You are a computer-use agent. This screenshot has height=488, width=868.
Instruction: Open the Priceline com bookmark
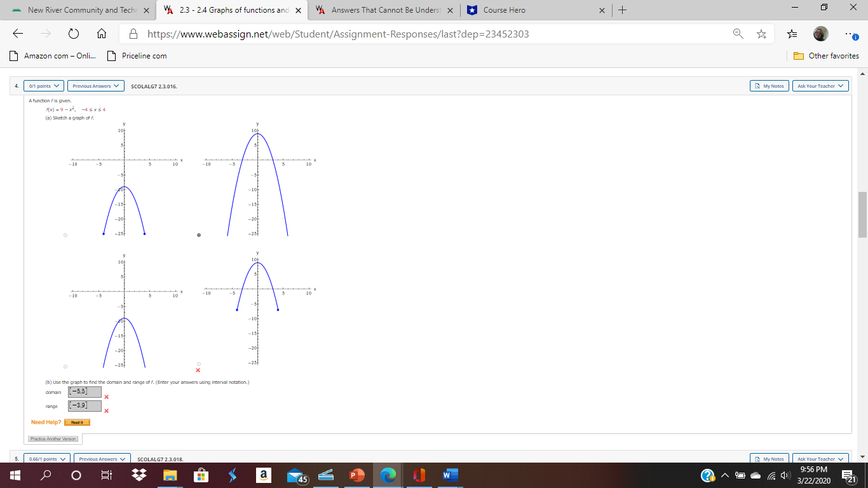click(137, 56)
